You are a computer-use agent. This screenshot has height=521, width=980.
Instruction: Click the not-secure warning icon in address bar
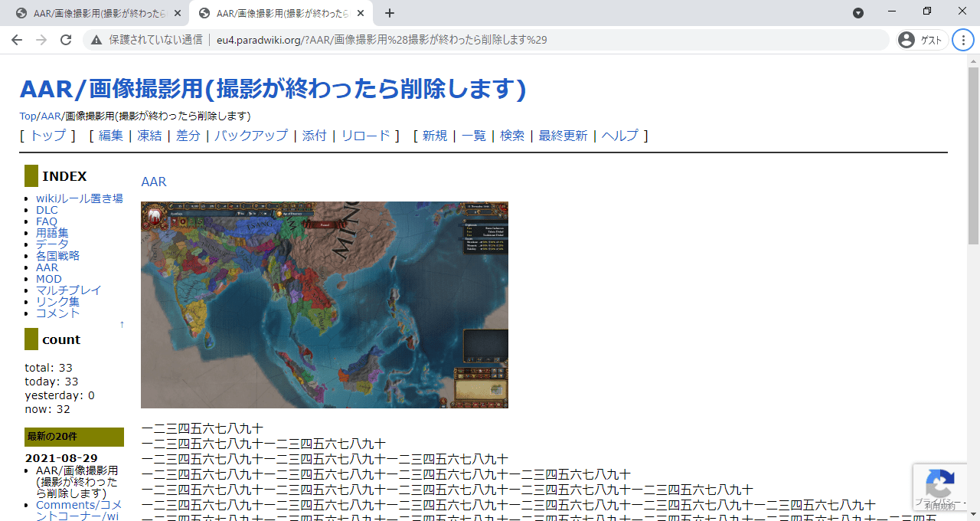tap(96, 40)
